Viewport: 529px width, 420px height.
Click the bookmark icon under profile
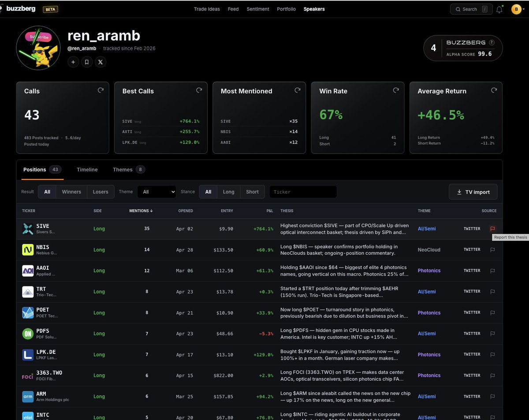click(x=87, y=62)
